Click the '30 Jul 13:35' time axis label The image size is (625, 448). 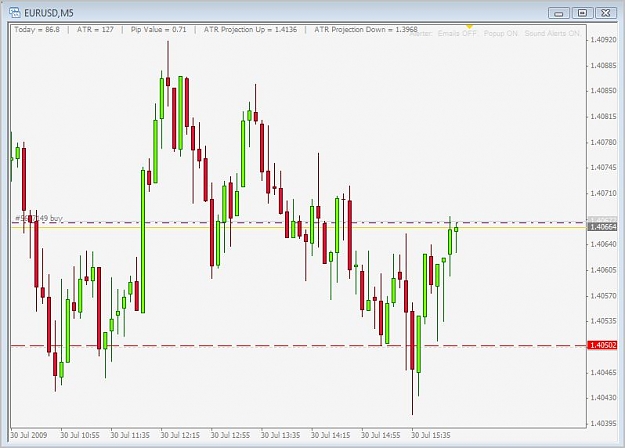click(x=281, y=435)
